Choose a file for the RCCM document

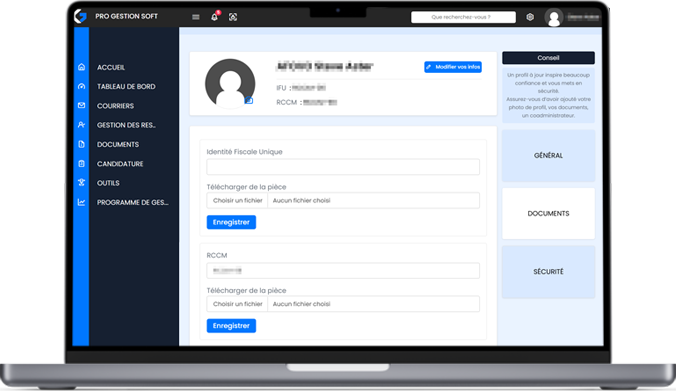(237, 304)
